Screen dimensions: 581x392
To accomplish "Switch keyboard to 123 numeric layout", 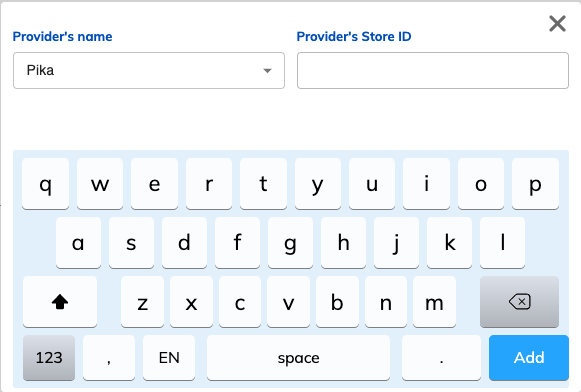I will [49, 358].
